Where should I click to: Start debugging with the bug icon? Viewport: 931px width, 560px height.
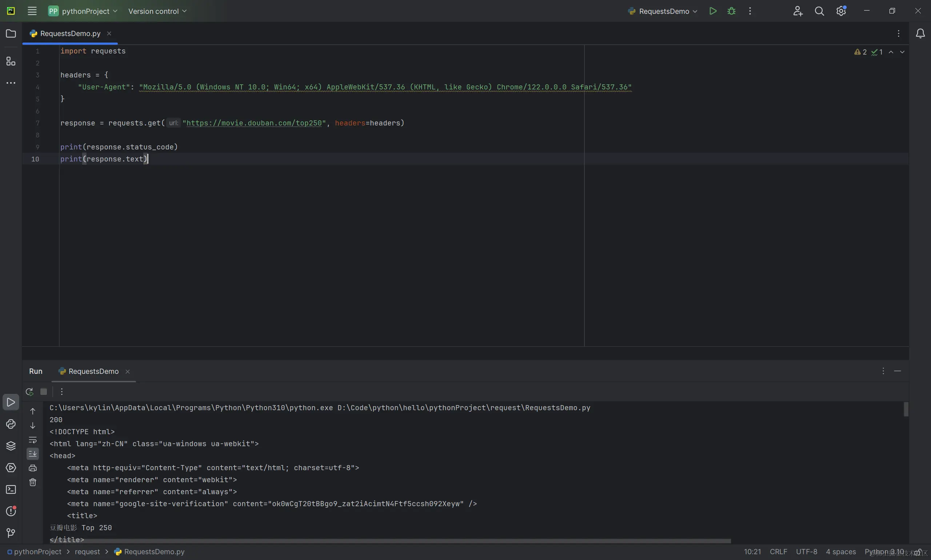click(731, 11)
